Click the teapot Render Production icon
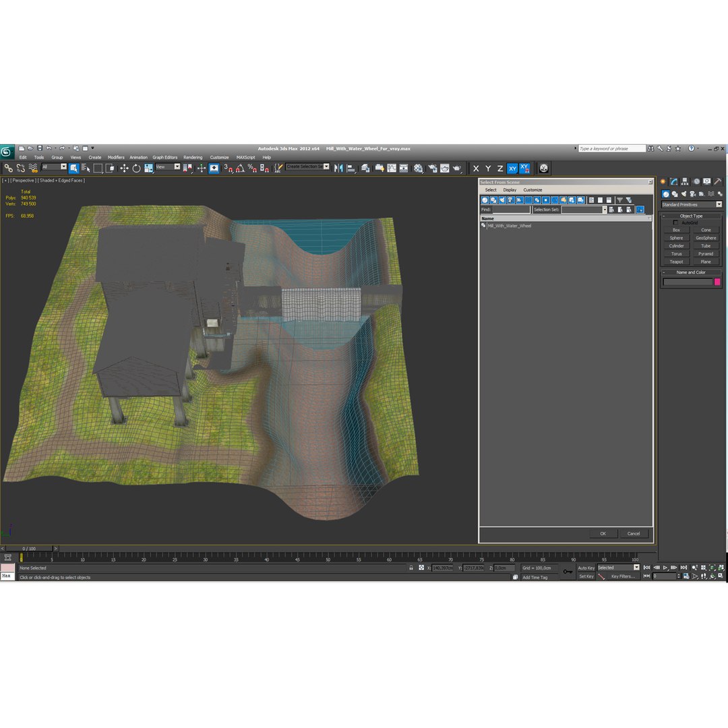 pos(457,169)
